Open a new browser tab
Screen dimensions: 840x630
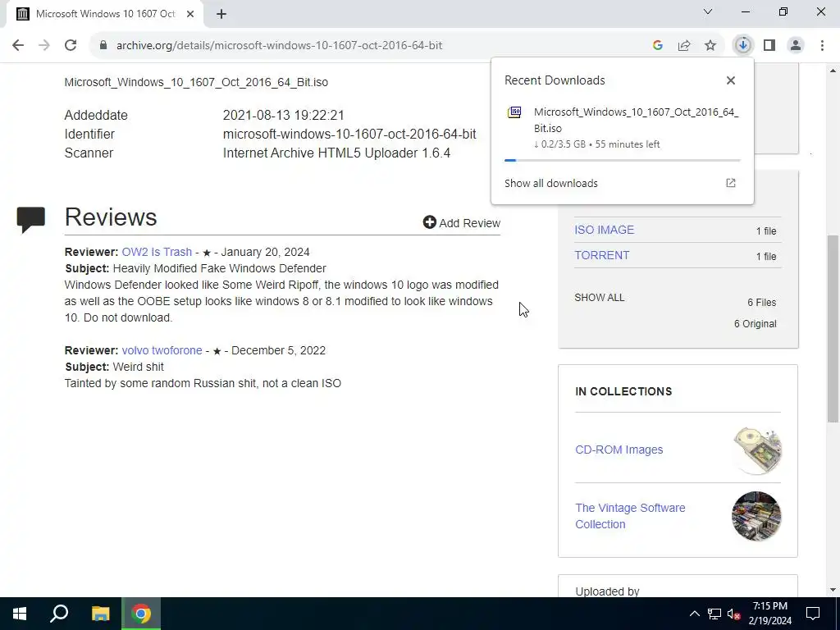coord(221,14)
